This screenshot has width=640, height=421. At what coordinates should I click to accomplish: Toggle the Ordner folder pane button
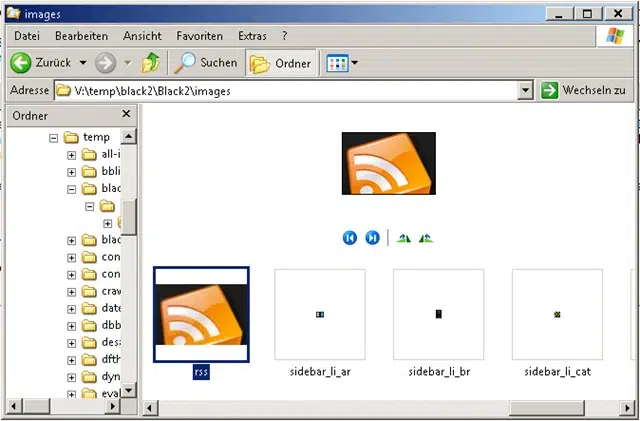pyautogui.click(x=281, y=63)
